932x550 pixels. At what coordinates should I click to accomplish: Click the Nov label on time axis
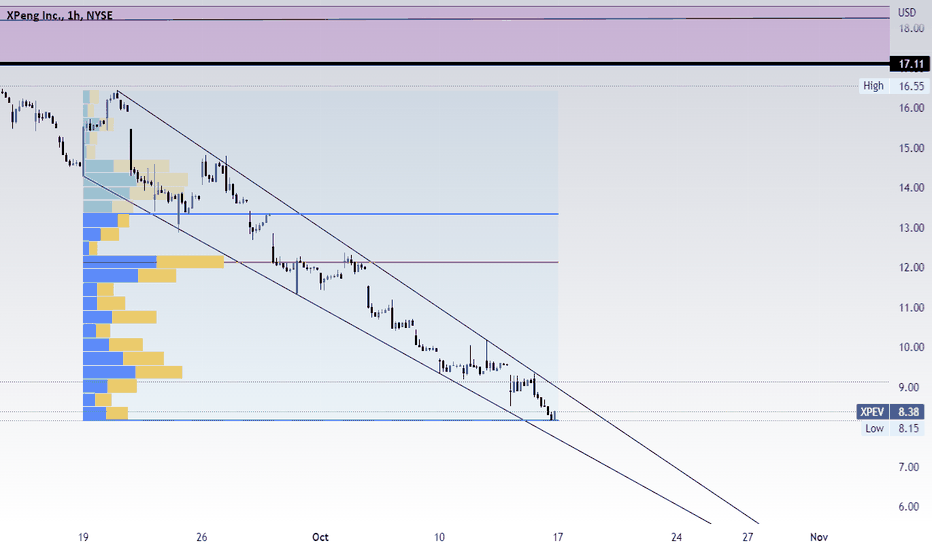point(818,537)
